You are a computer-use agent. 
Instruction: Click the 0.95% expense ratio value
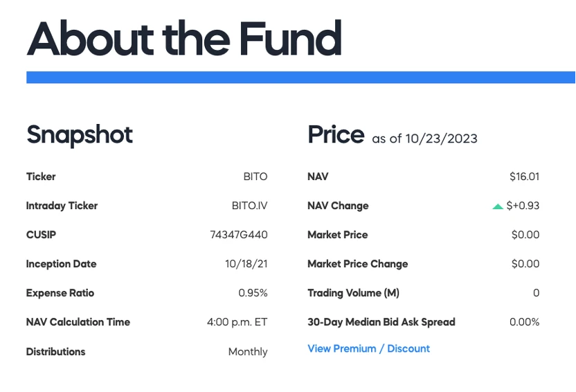(253, 293)
